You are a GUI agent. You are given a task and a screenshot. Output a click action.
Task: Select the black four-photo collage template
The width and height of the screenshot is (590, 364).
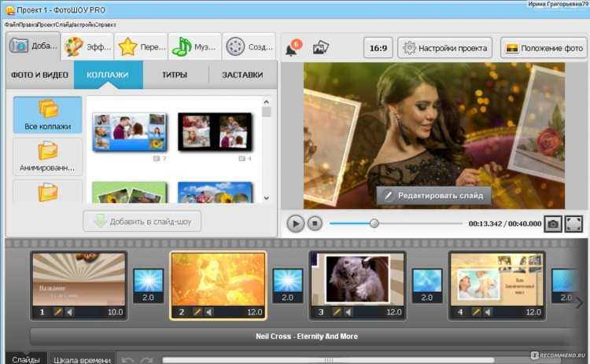click(215, 131)
